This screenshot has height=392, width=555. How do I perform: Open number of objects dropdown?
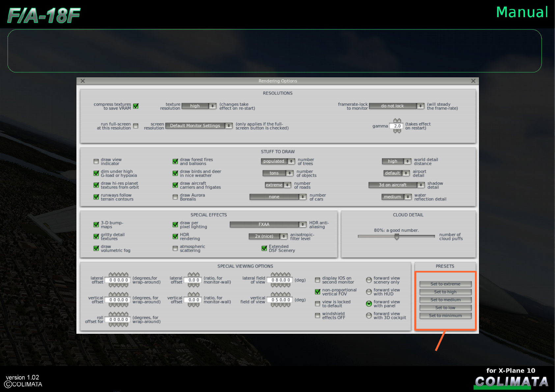click(278, 173)
